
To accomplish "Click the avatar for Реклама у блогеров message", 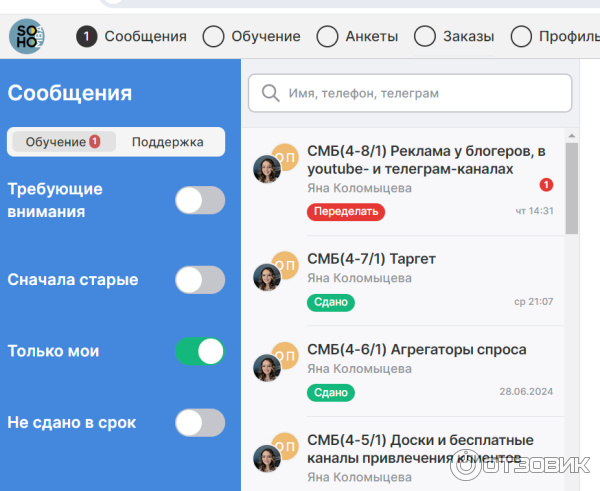I will (x=268, y=169).
